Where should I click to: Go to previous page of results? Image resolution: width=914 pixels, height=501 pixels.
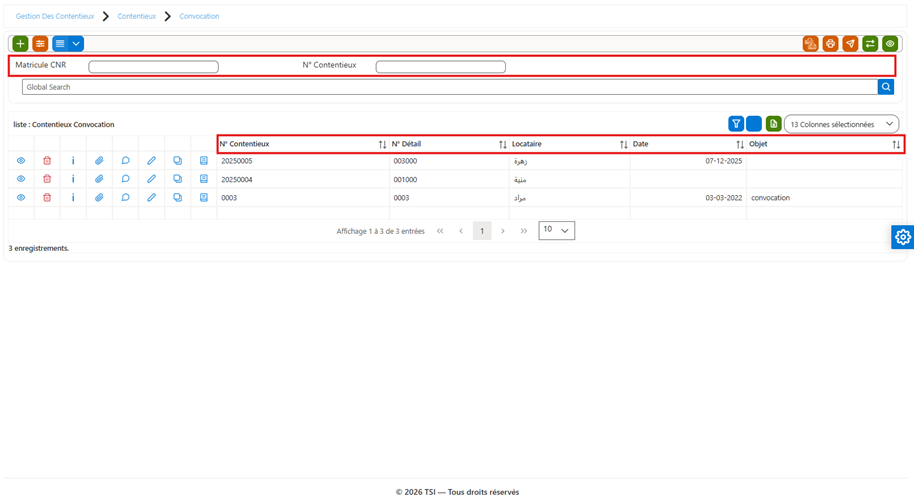461,231
